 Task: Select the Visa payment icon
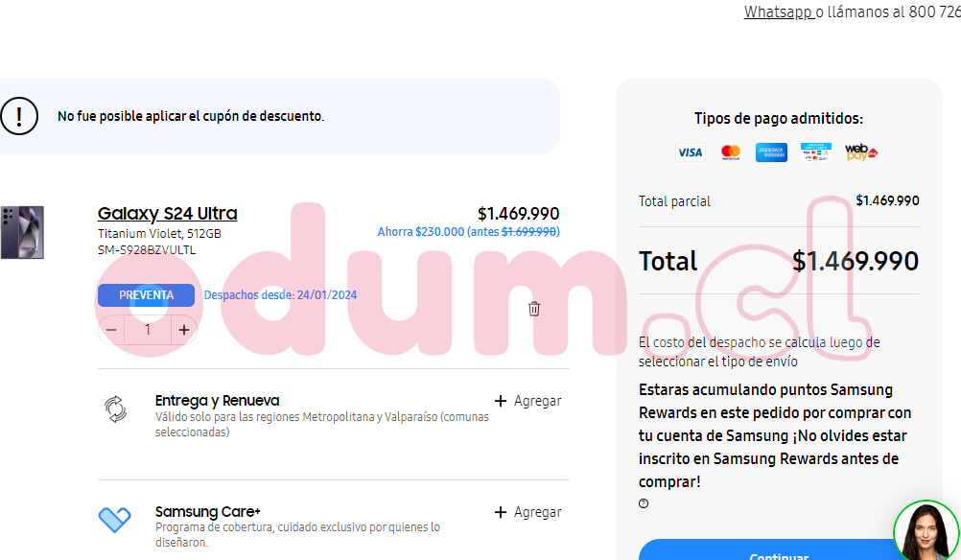coord(690,152)
